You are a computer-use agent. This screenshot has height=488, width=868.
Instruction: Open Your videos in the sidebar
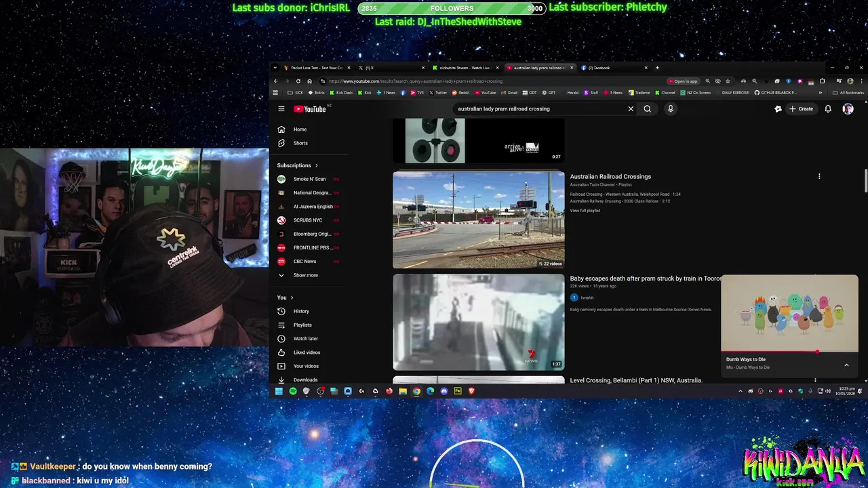tap(298, 366)
